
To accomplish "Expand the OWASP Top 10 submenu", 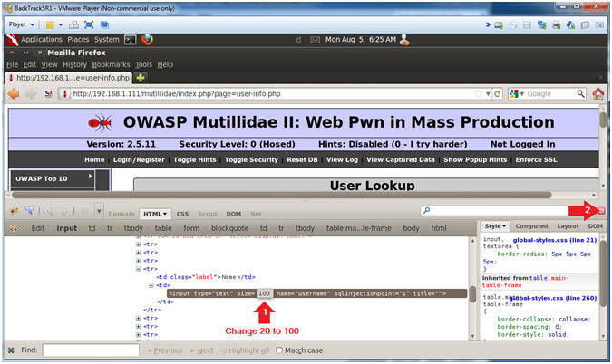I will coord(90,177).
